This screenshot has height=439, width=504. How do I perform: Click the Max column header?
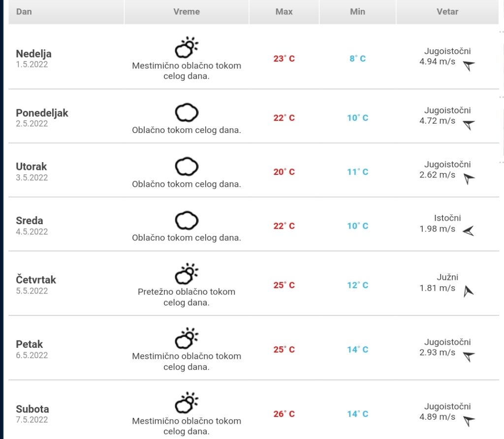pyautogui.click(x=284, y=12)
